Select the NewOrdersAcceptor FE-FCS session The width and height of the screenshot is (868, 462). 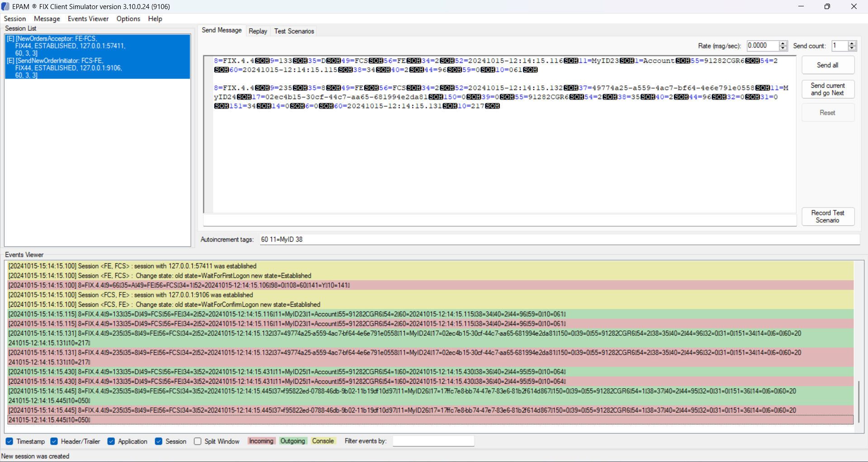point(97,46)
